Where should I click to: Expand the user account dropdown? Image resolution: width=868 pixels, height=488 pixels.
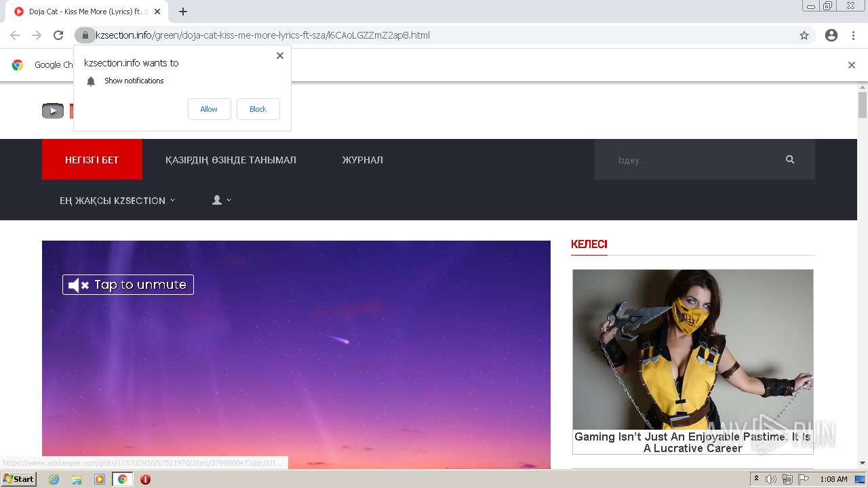222,200
